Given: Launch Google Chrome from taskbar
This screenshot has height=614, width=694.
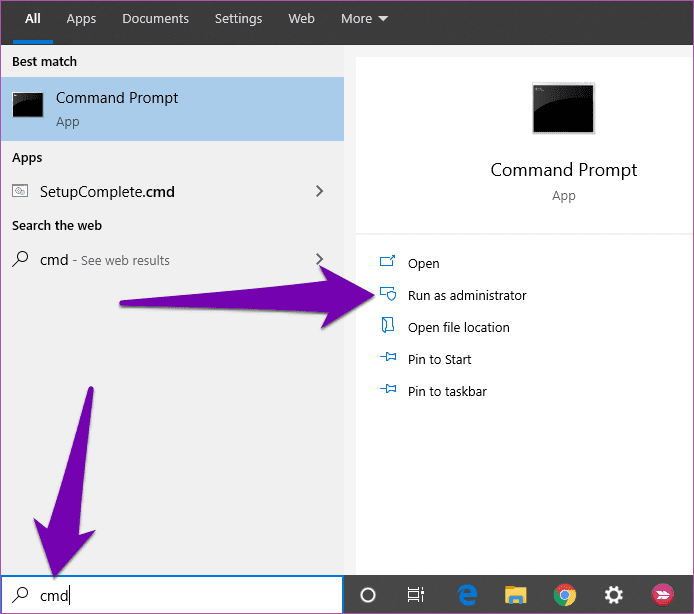Looking at the screenshot, I should click(565, 595).
